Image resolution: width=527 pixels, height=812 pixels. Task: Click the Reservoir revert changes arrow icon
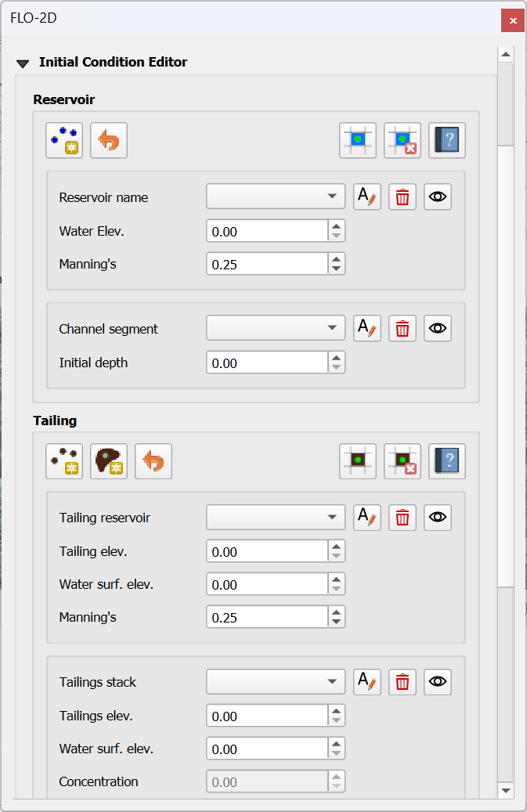coord(108,140)
